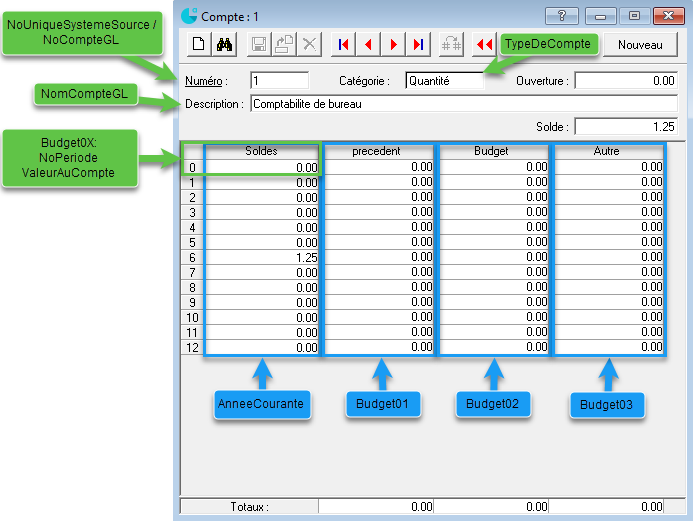Image resolution: width=693 pixels, height=521 pixels.
Task: Go to the next record arrow
Action: click(x=394, y=44)
